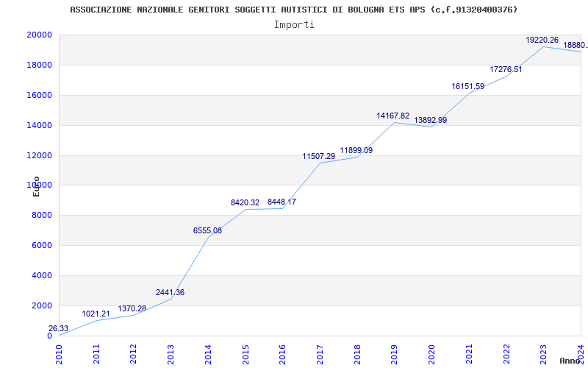Click the data label 6555.08

click(207, 230)
